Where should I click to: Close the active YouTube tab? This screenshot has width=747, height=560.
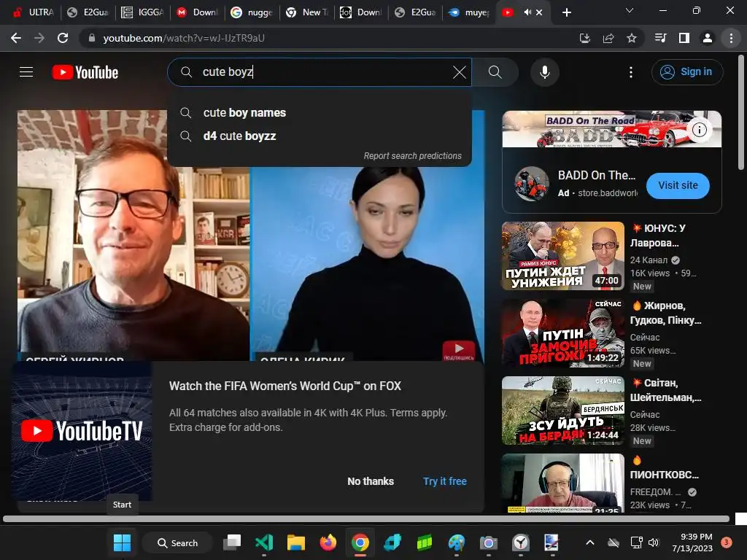click(x=539, y=12)
